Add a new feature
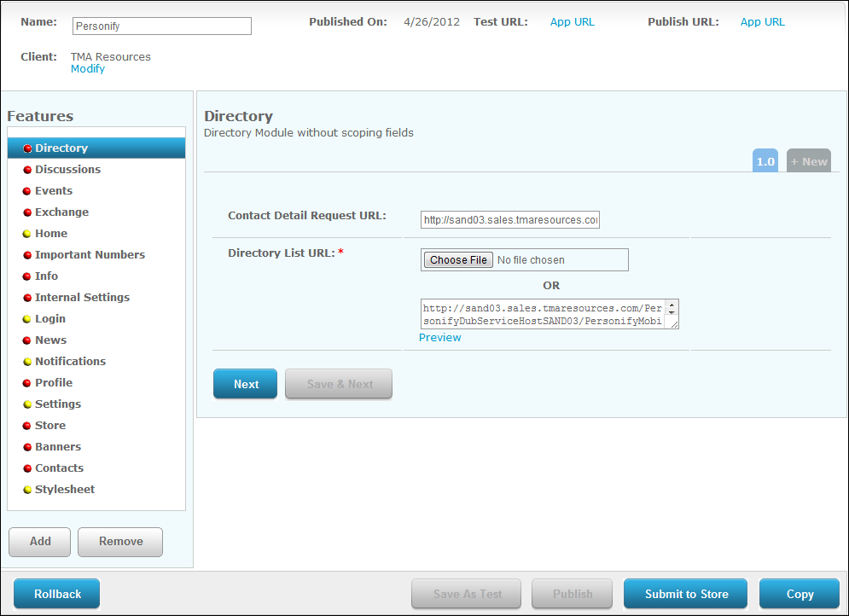 (x=39, y=542)
